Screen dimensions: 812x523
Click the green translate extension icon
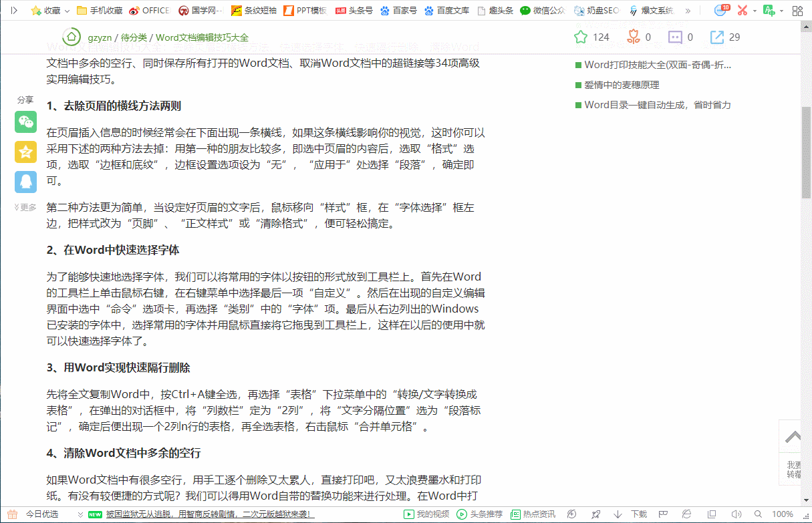coord(769,11)
